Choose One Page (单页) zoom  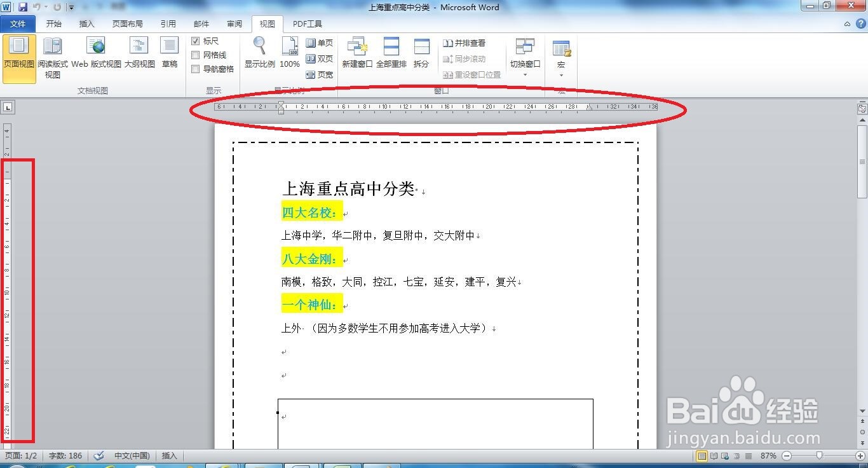click(320, 43)
